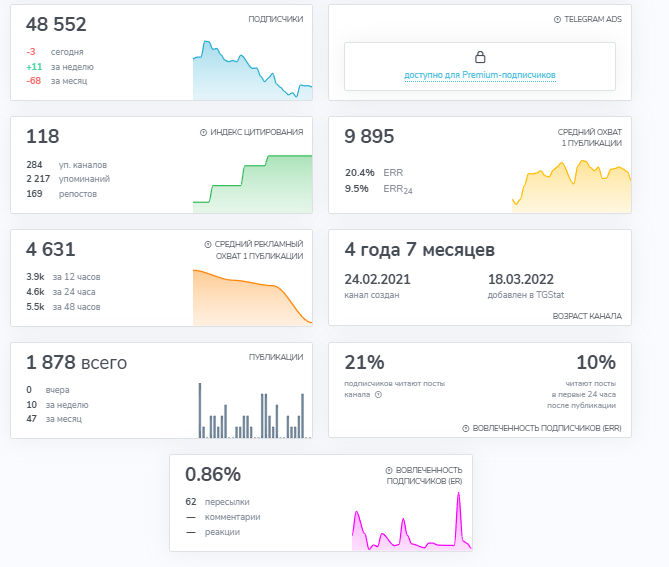Click the 48 552 subscribers count
This screenshot has height=567, width=669.
56,24
